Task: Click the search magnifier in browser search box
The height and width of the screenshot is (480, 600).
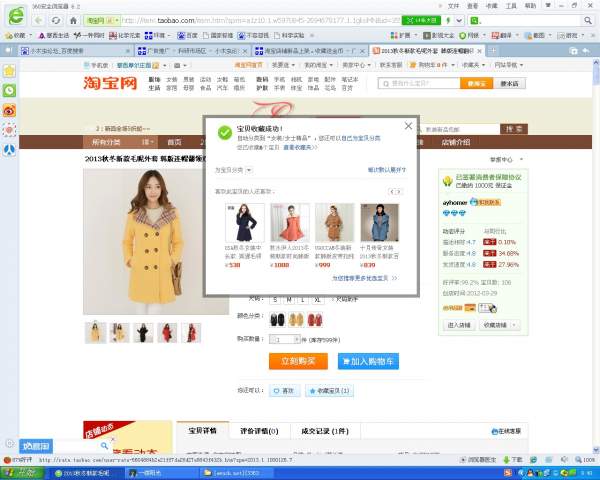Action: click(588, 20)
